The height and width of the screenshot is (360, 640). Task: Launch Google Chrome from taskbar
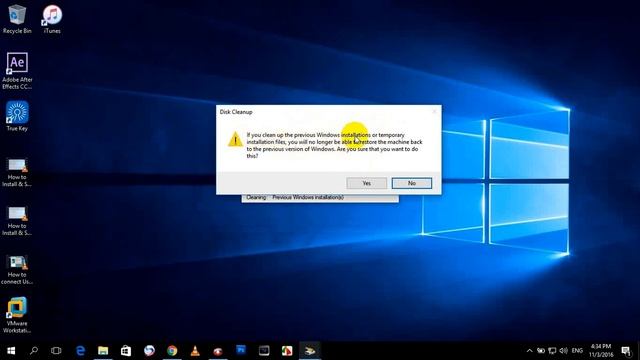click(x=172, y=351)
